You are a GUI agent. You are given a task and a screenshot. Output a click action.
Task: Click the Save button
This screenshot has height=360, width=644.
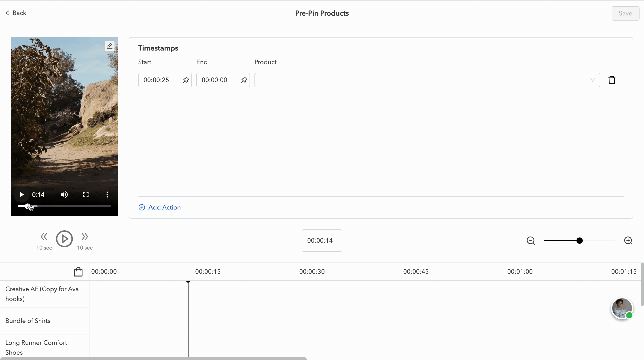[x=625, y=13]
